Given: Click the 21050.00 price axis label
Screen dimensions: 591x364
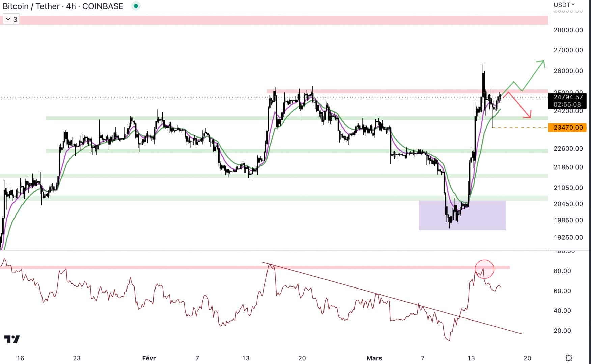Looking at the screenshot, I should click(x=568, y=188).
